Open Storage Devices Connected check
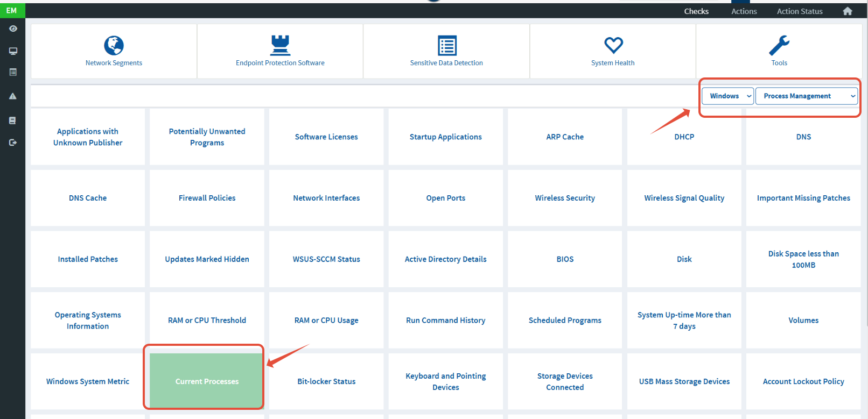The height and width of the screenshot is (419, 868). (565, 381)
